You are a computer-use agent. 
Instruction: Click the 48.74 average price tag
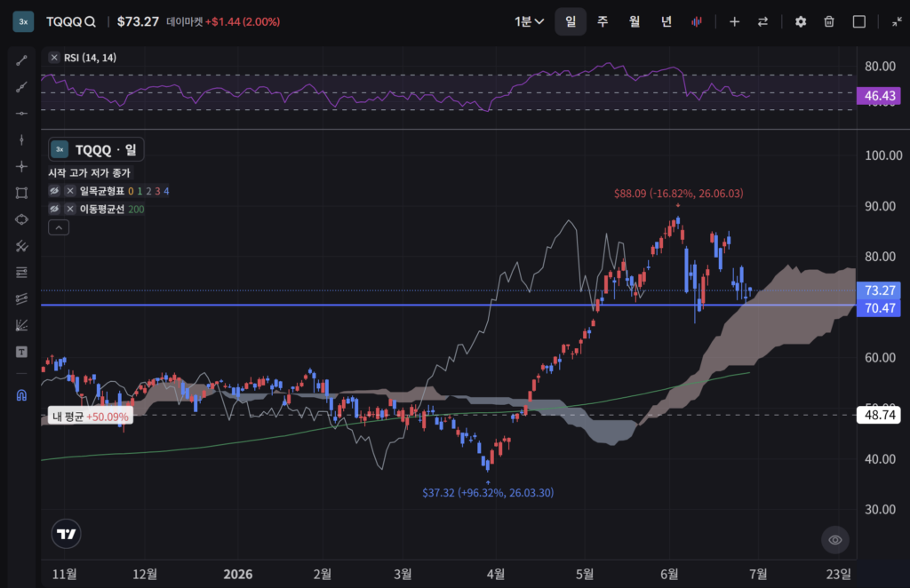(879, 415)
